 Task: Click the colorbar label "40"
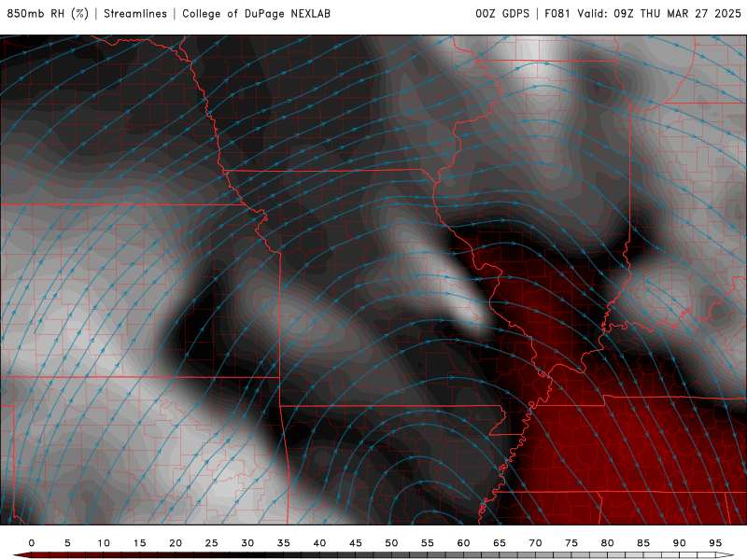[x=319, y=543]
